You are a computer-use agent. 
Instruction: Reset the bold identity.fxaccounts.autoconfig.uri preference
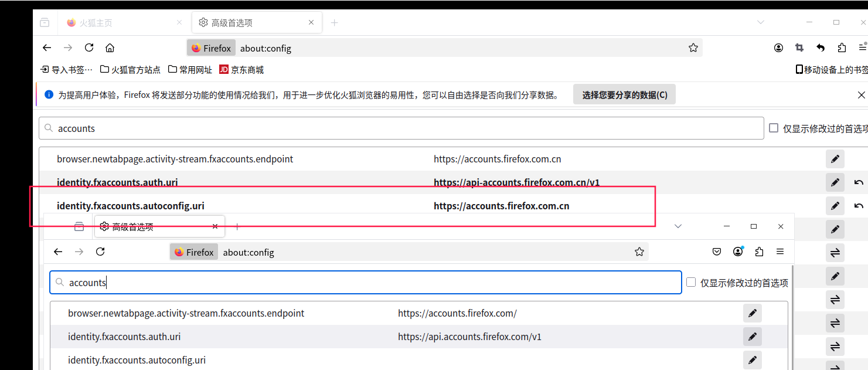pyautogui.click(x=859, y=206)
